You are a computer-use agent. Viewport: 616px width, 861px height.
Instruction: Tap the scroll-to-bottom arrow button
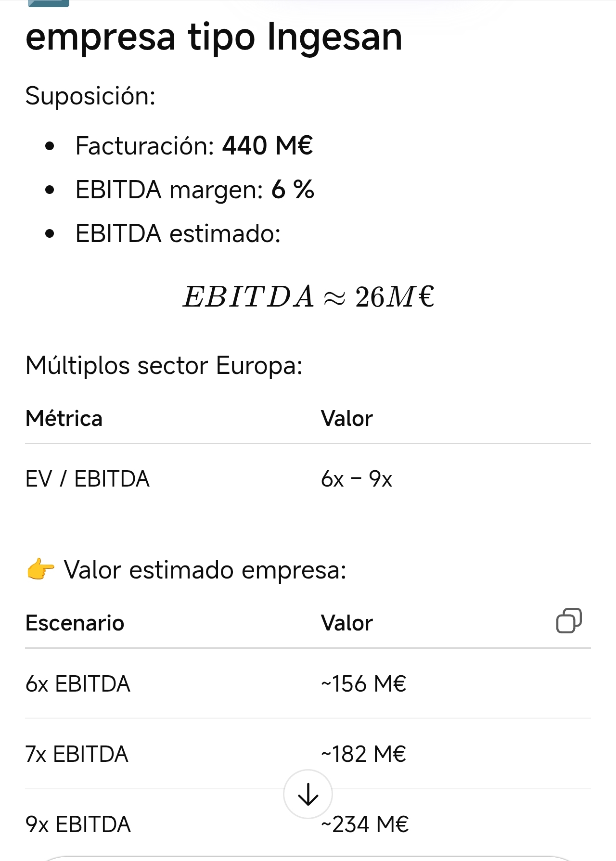[308, 794]
